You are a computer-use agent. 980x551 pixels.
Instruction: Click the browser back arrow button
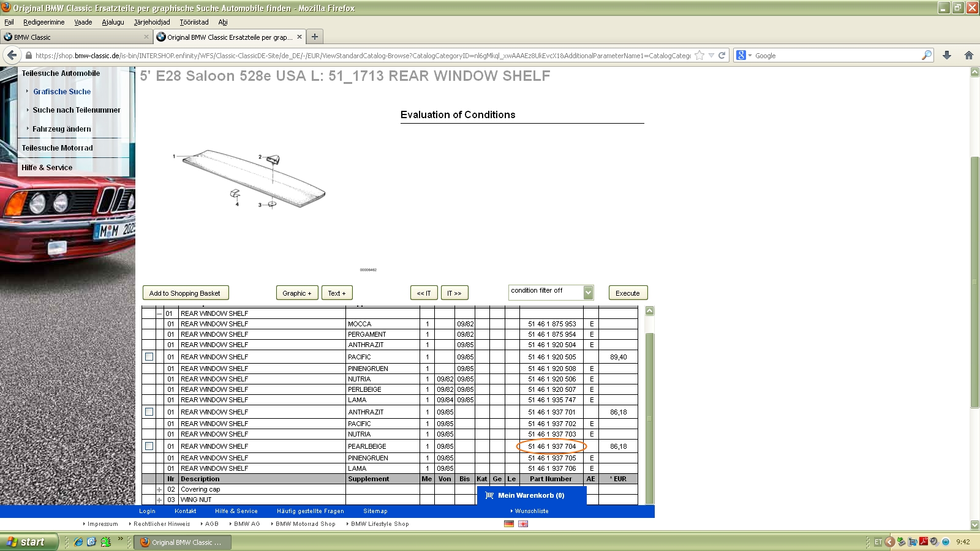point(12,55)
